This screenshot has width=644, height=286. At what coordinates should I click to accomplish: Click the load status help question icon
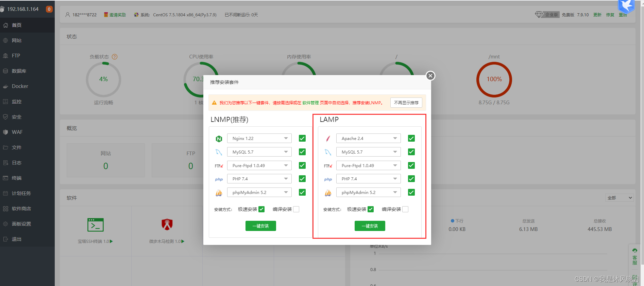pyautogui.click(x=115, y=57)
